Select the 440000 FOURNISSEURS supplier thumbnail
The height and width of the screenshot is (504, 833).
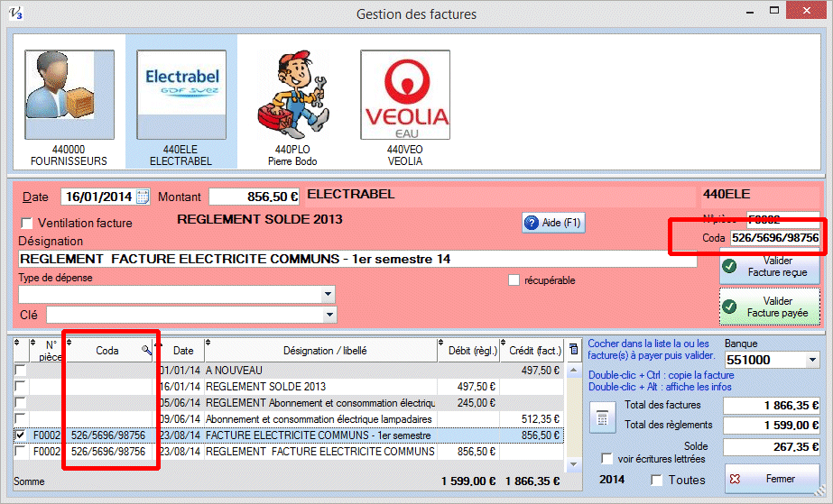coord(69,95)
